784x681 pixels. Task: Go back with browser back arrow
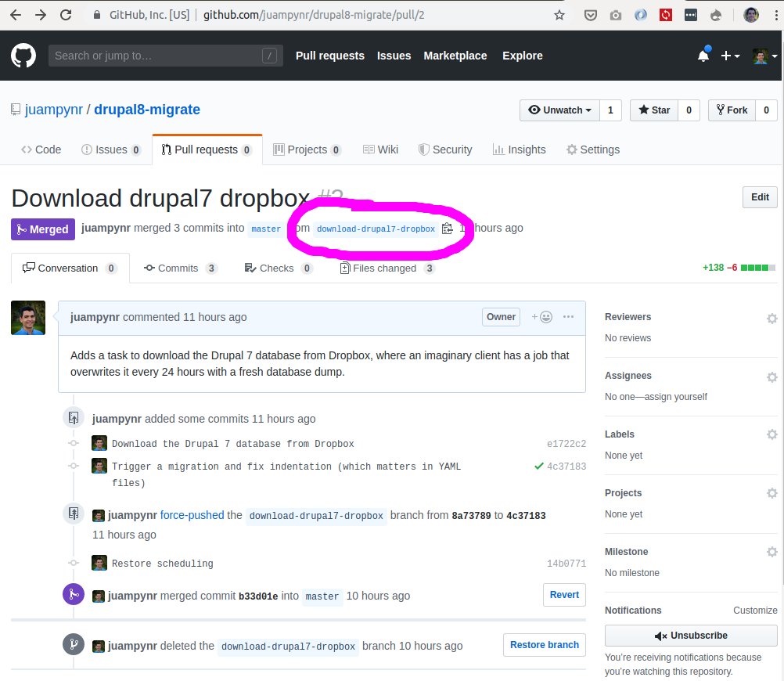[x=16, y=15]
